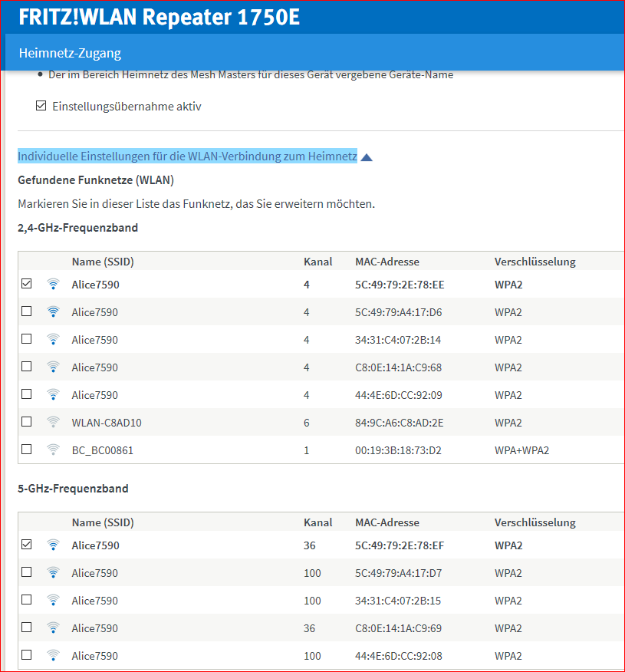The width and height of the screenshot is (625, 672).
Task: Click MAC address 84:9C:A6:C8:AD:2E
Action: (x=400, y=423)
